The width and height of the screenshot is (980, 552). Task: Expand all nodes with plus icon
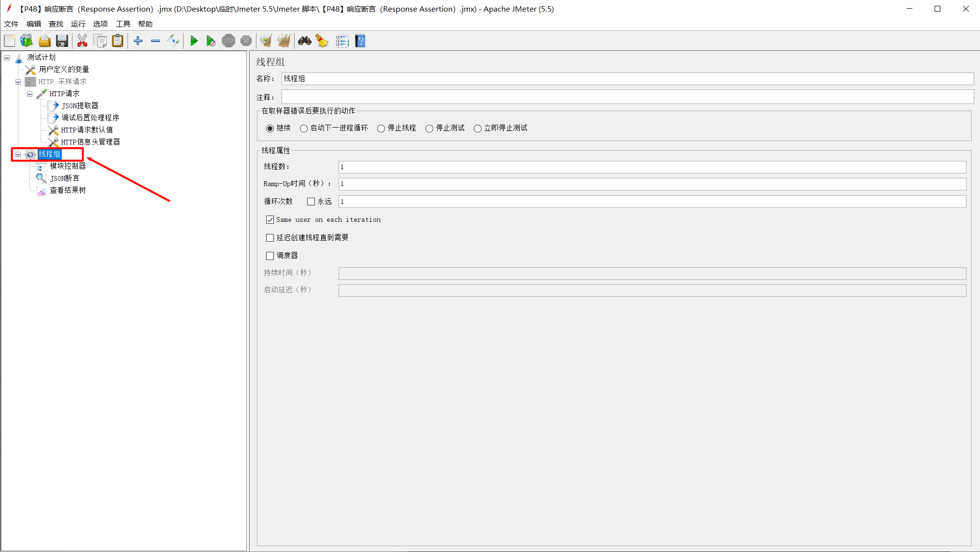tap(138, 41)
